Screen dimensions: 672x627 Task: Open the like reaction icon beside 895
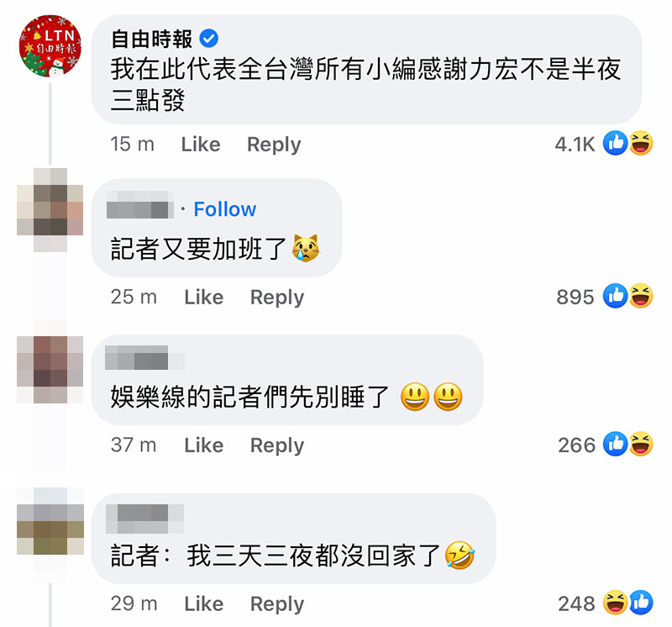point(615,296)
